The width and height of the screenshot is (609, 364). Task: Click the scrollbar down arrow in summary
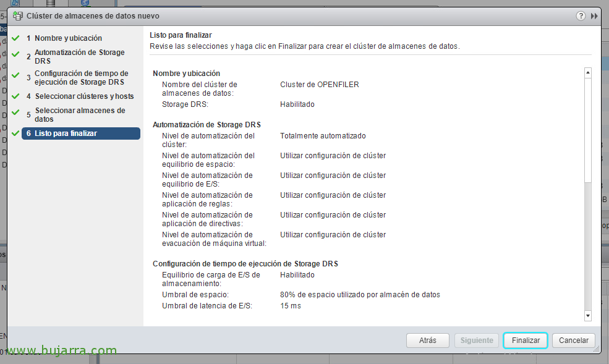(x=588, y=316)
